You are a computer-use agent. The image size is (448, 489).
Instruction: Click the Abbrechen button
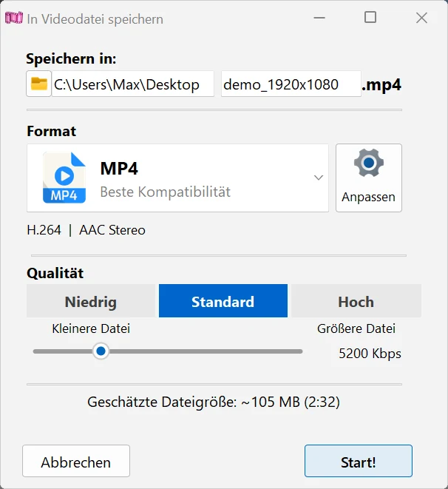pos(76,461)
